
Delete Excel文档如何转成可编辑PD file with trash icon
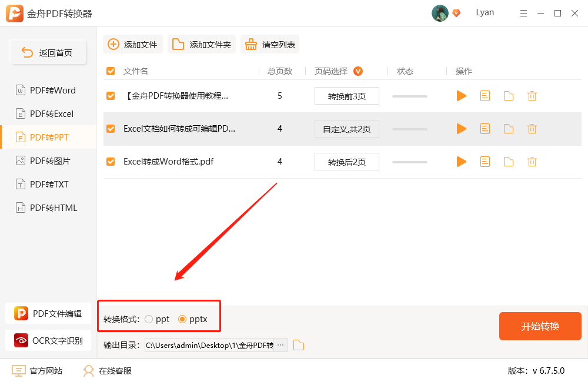532,129
